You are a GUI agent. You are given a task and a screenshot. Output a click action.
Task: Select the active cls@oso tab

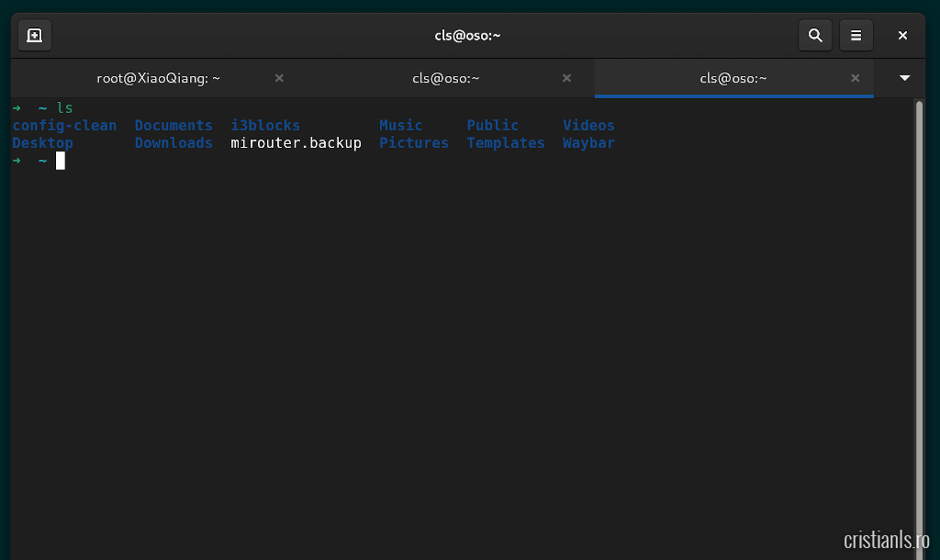733,78
